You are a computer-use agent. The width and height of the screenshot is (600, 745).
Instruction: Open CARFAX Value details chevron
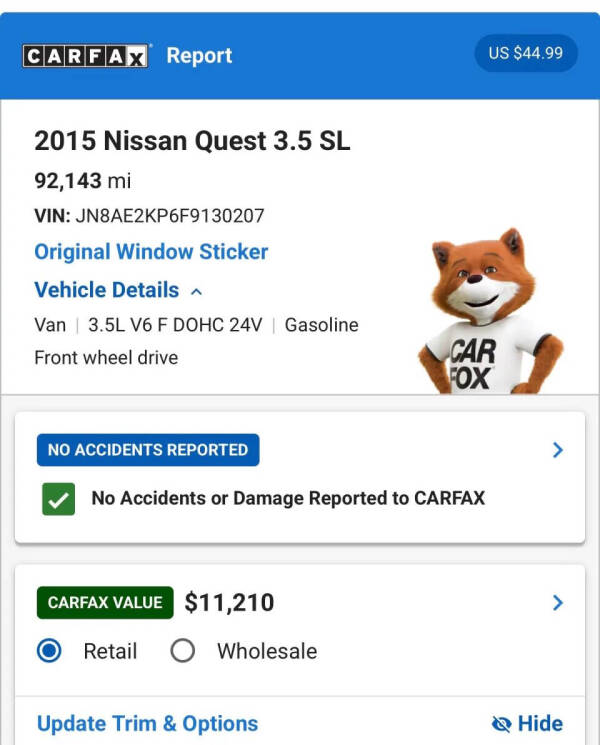pyautogui.click(x=558, y=602)
